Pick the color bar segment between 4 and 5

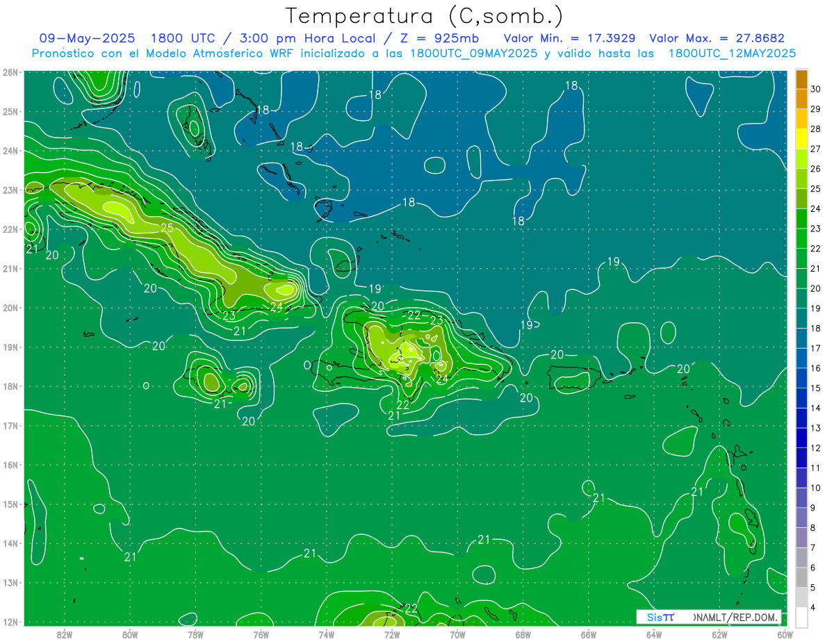pyautogui.click(x=801, y=597)
